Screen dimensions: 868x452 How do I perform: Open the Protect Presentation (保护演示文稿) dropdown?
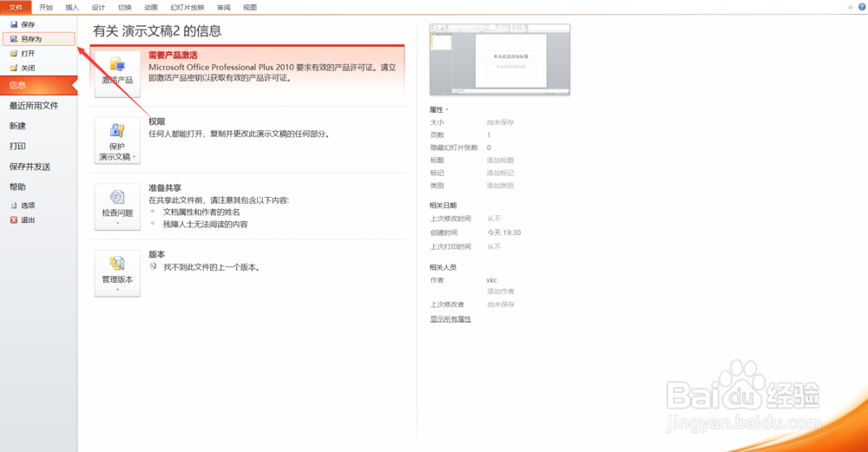(117, 141)
